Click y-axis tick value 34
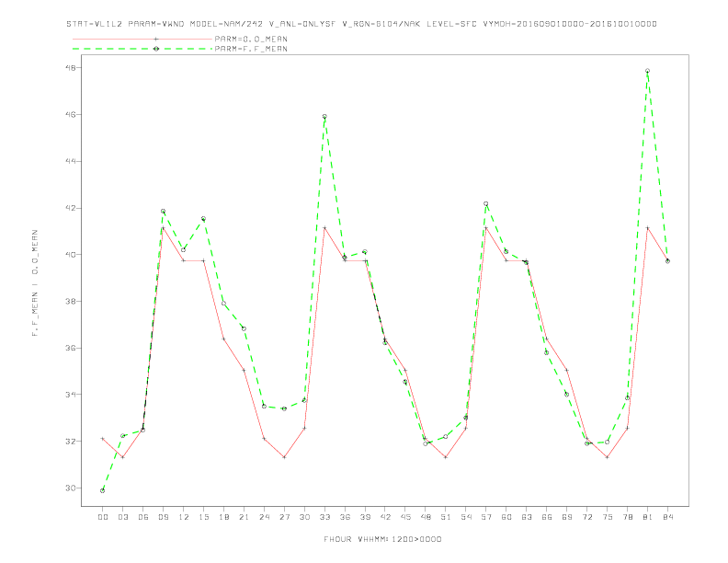Image resolution: width=728 pixels, height=563 pixels. pos(71,395)
